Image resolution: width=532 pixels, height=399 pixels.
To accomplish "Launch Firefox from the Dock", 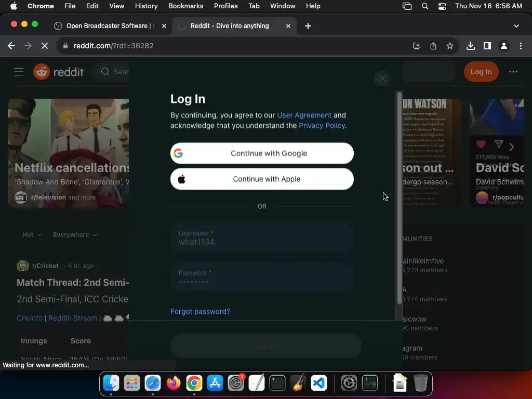I will [174, 383].
